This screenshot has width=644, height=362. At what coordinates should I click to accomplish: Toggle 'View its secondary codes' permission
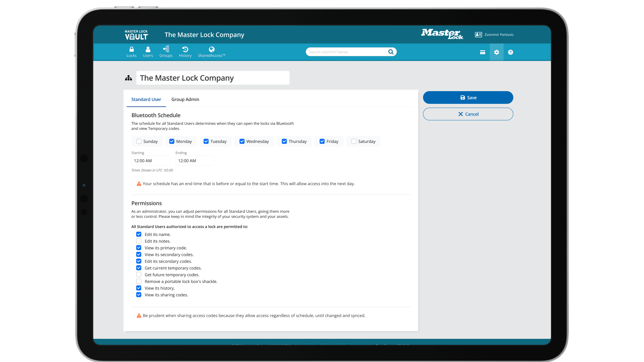(x=139, y=254)
